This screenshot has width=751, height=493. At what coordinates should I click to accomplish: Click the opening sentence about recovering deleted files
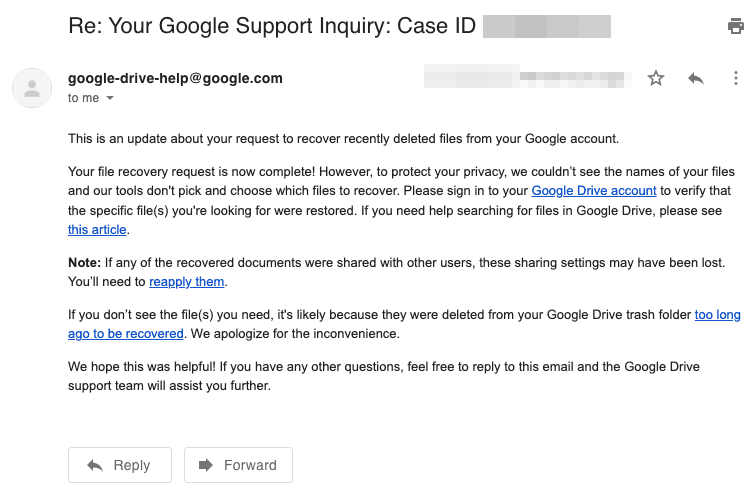coord(343,139)
